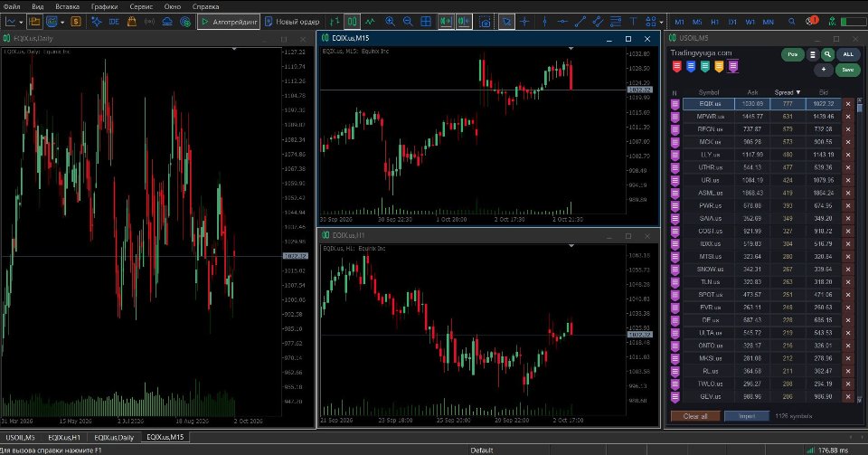Open the Вид menu
This screenshot has height=455, width=868.
(x=38, y=6)
